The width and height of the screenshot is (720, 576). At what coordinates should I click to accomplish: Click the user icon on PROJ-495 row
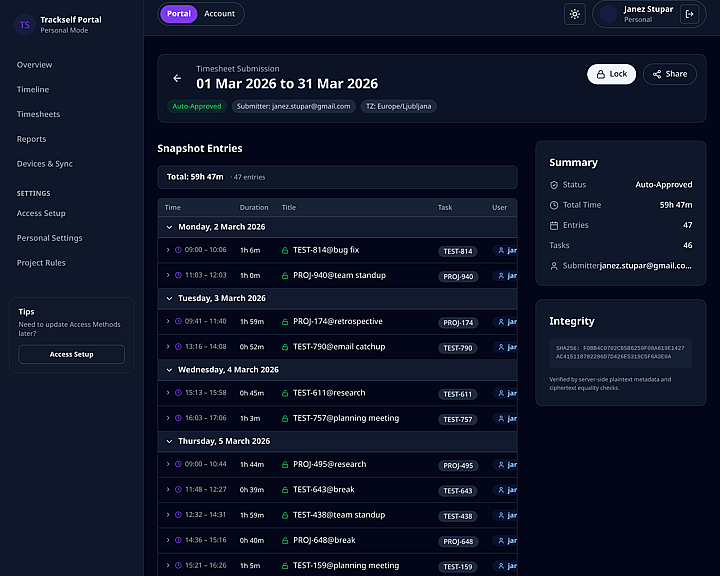[501, 465]
